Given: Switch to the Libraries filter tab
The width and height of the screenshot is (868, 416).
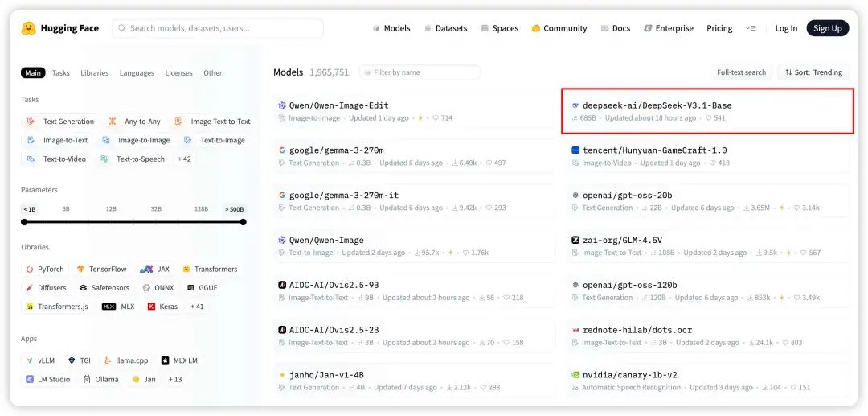Looking at the screenshot, I should click(95, 72).
